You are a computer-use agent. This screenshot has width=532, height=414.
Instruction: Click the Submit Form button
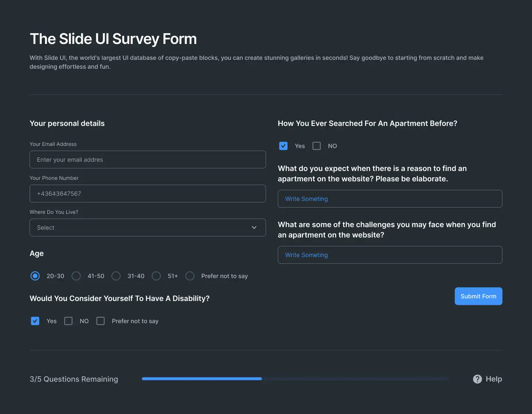[478, 296]
